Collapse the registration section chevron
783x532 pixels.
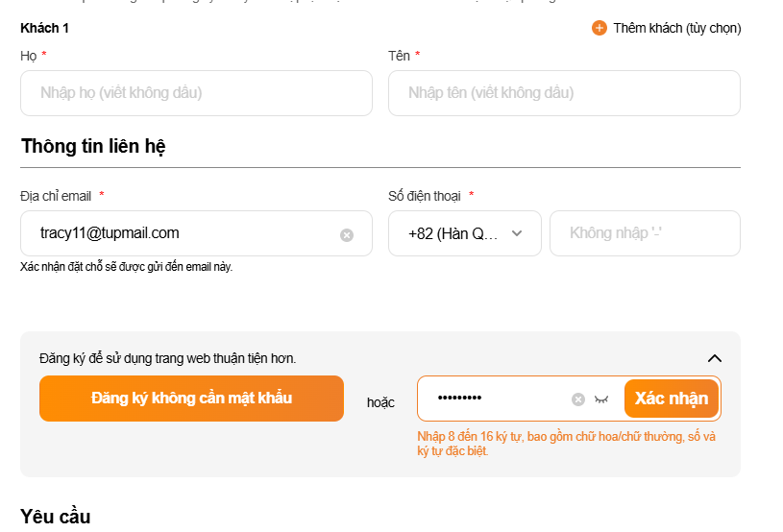point(714,358)
